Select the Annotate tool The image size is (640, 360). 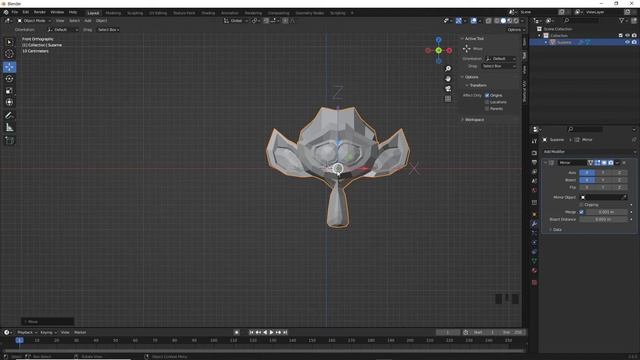9,116
